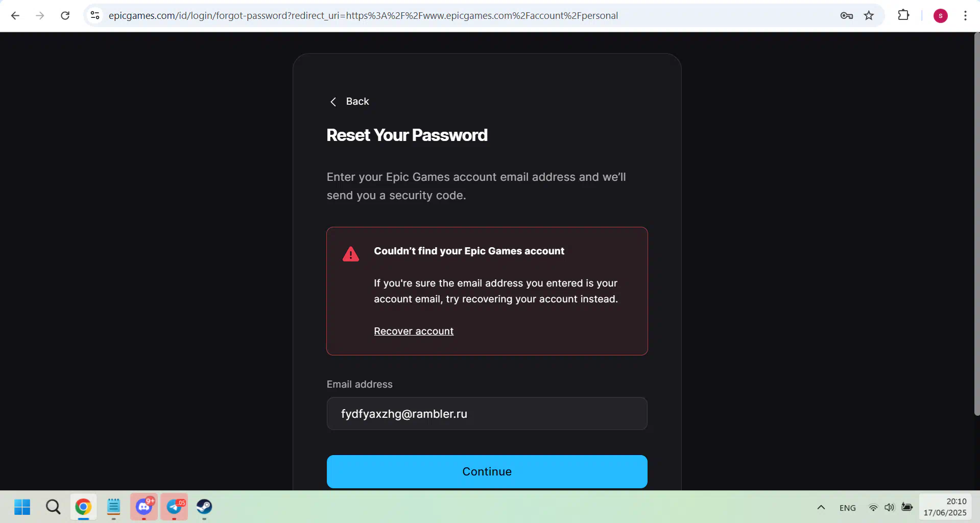The height and width of the screenshot is (523, 980).
Task: Open the Telegram taskbar icon
Action: tap(174, 507)
